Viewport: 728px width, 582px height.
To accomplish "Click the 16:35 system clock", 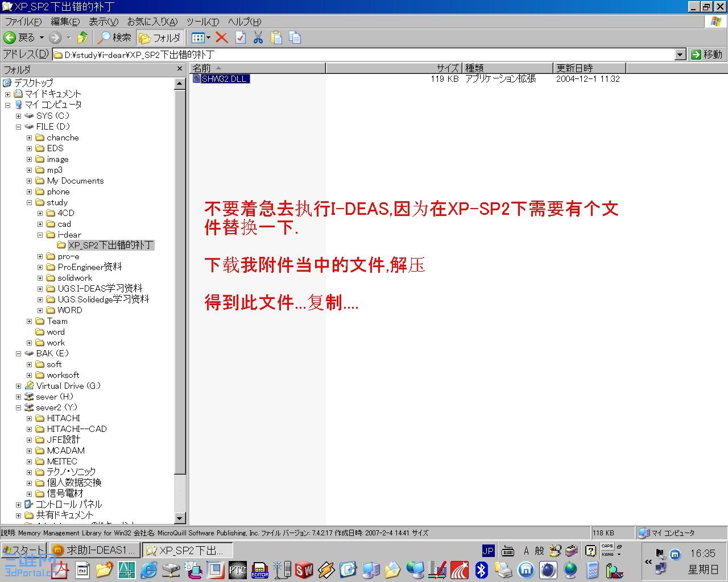I will click(x=703, y=553).
